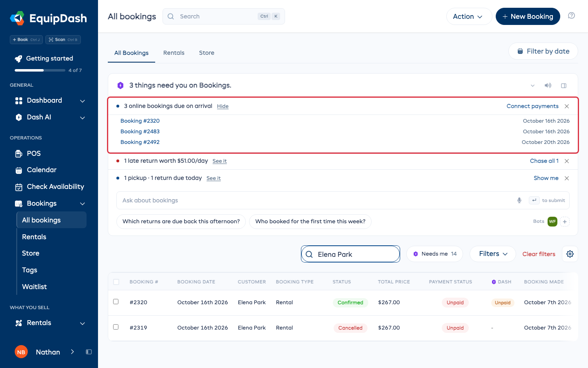Click the Scan quick button
The image size is (588, 368).
(x=63, y=40)
